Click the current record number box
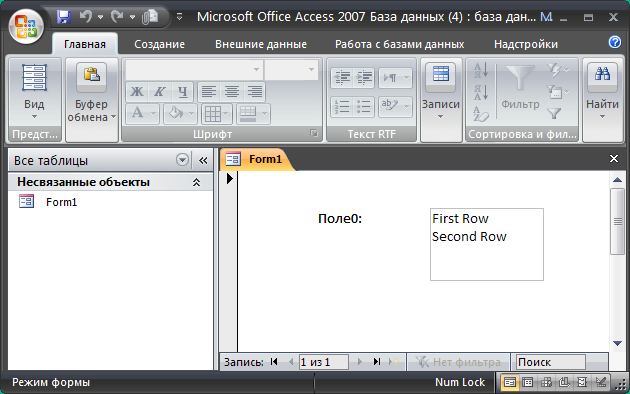630x394 pixels. pos(323,362)
